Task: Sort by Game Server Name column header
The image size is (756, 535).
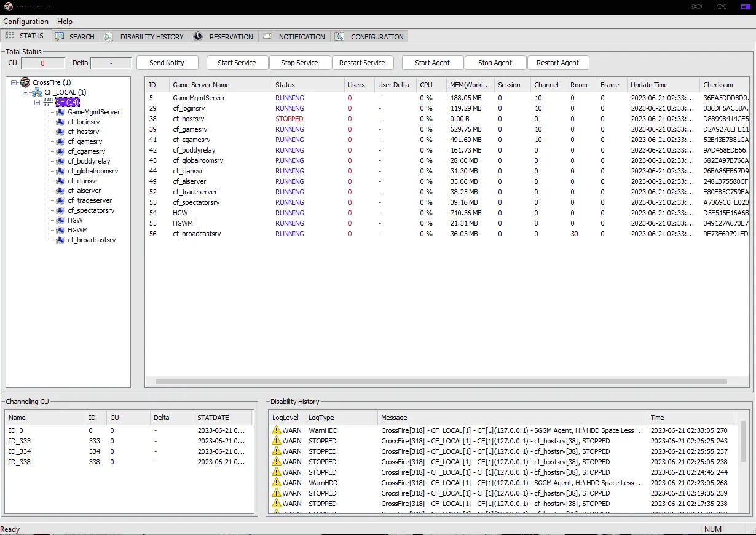Action: coord(220,85)
